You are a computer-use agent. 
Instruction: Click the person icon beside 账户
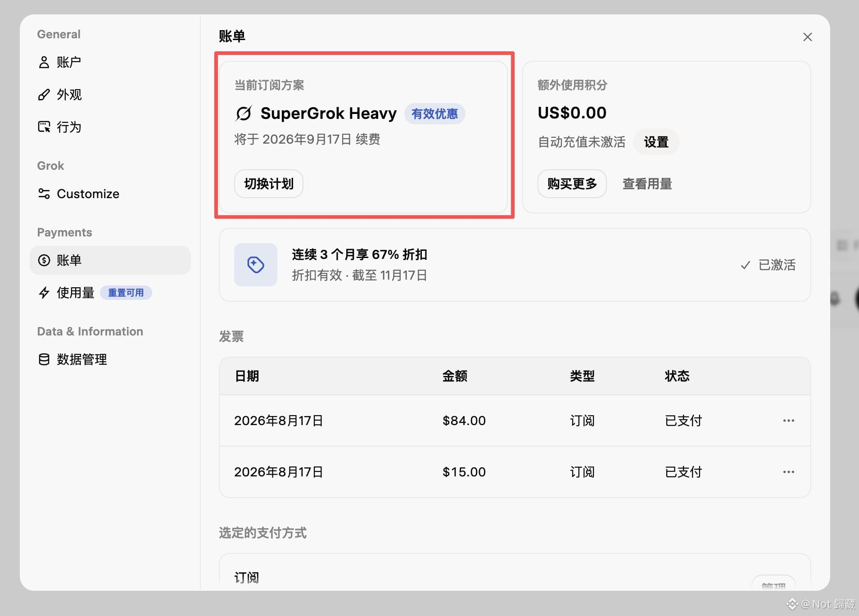tap(44, 62)
